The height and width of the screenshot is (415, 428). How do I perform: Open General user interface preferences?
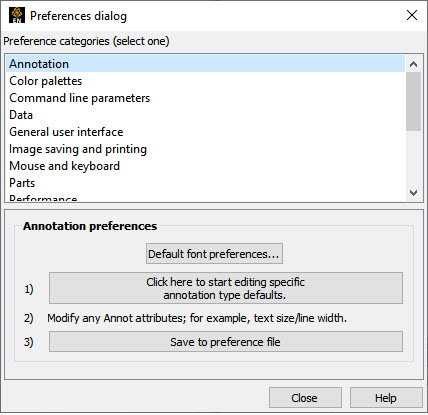coord(205,132)
